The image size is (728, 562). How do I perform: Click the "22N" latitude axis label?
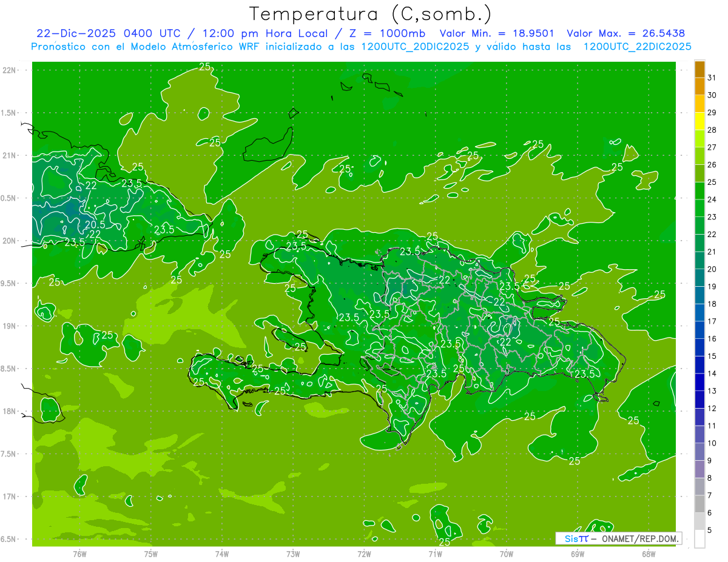(x=10, y=70)
